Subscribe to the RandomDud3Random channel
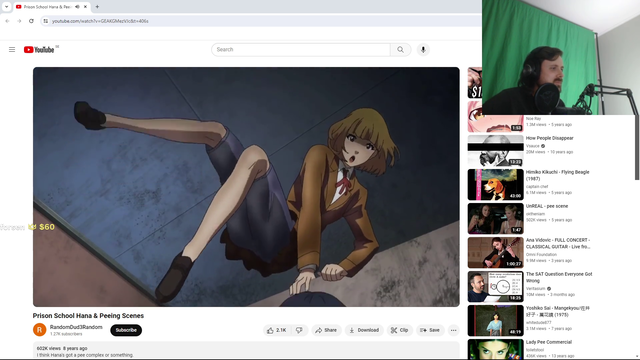 tap(126, 330)
